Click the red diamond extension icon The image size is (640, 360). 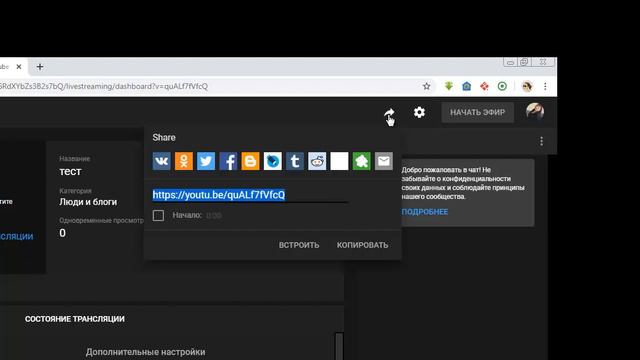click(484, 86)
